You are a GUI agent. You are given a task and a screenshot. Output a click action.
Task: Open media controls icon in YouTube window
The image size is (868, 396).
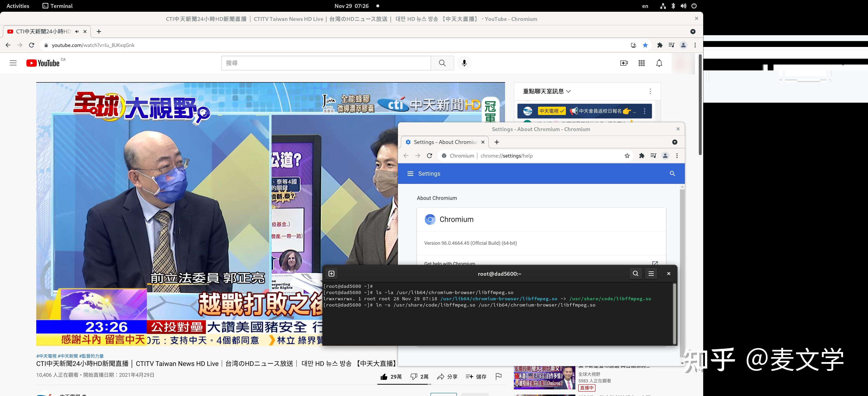(x=672, y=45)
